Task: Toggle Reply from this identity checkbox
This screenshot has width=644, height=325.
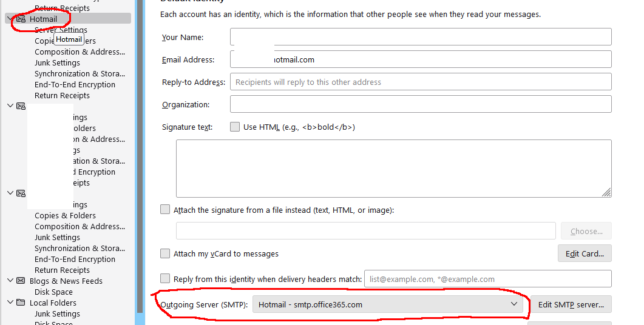Action: (165, 279)
